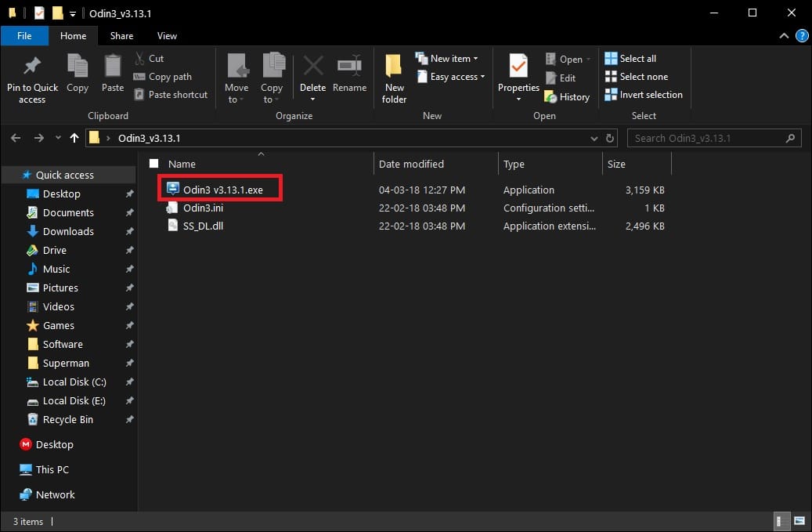Go up one folder level
Viewport: 812px width, 532px height.
tap(74, 138)
